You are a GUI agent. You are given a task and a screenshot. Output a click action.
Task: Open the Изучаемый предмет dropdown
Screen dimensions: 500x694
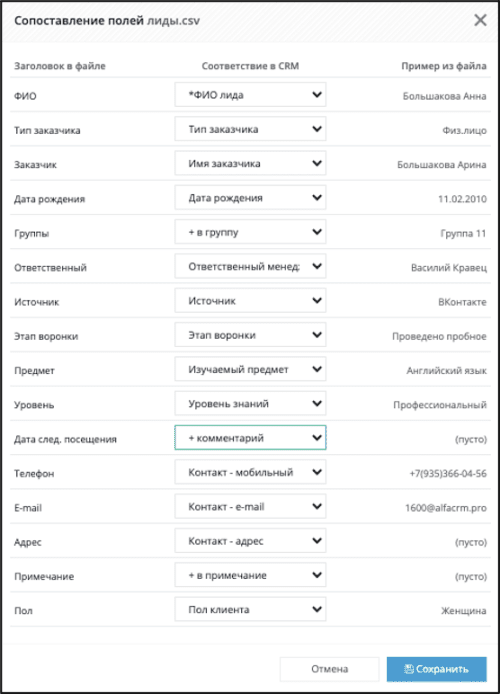250,369
